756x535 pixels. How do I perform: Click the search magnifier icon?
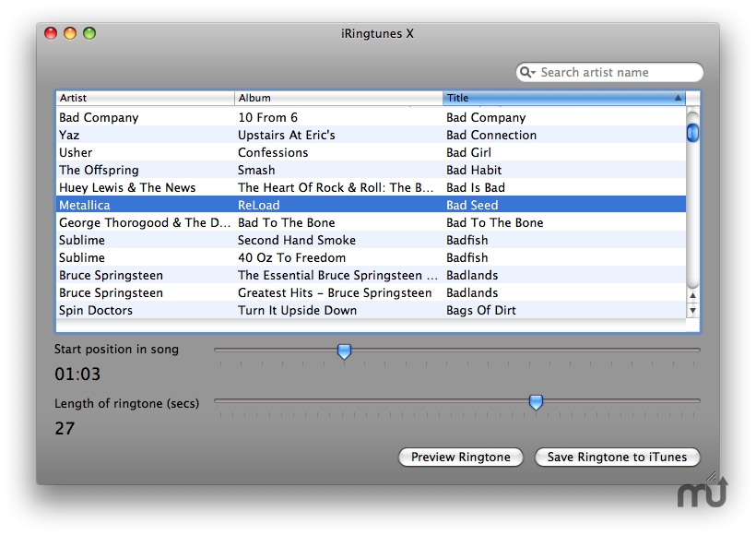click(x=526, y=73)
